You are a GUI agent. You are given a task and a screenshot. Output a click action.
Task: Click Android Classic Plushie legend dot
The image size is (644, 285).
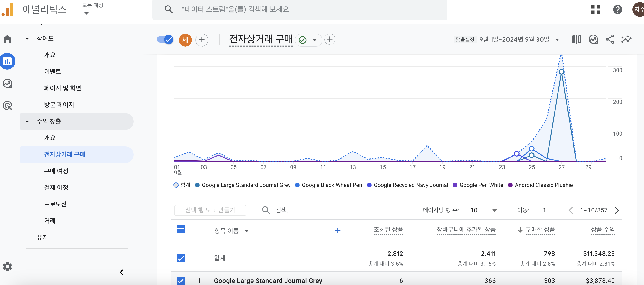pyautogui.click(x=510, y=185)
